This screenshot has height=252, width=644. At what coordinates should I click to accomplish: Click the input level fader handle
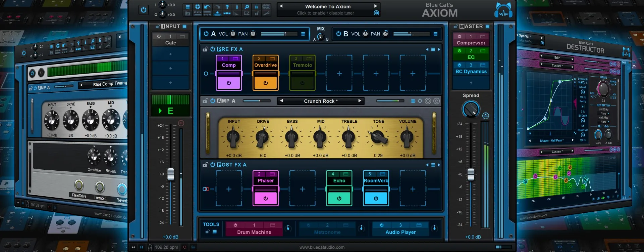171,174
